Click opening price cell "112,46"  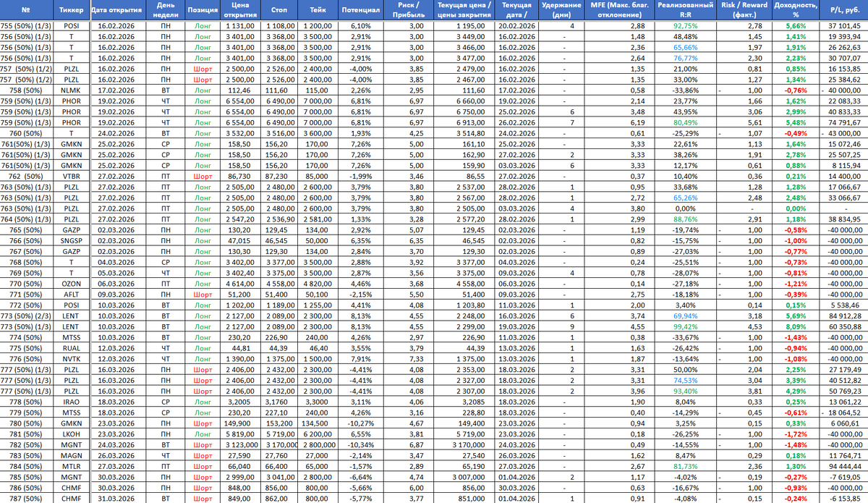[x=239, y=91]
